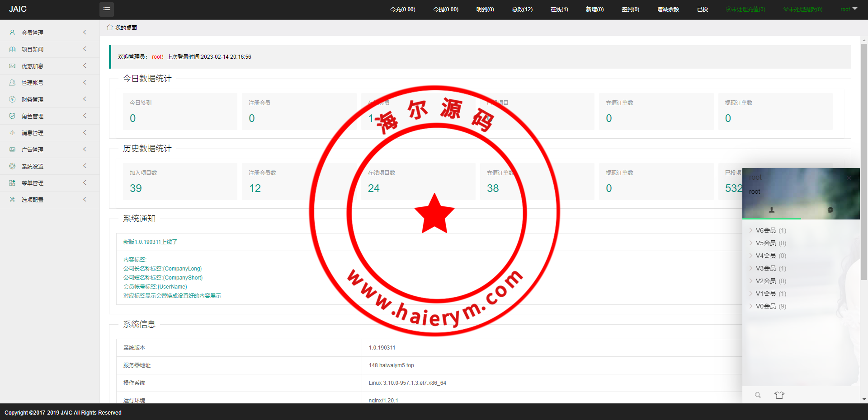
Task: Switch to the chat panel's message bubble tab
Action: (830, 210)
